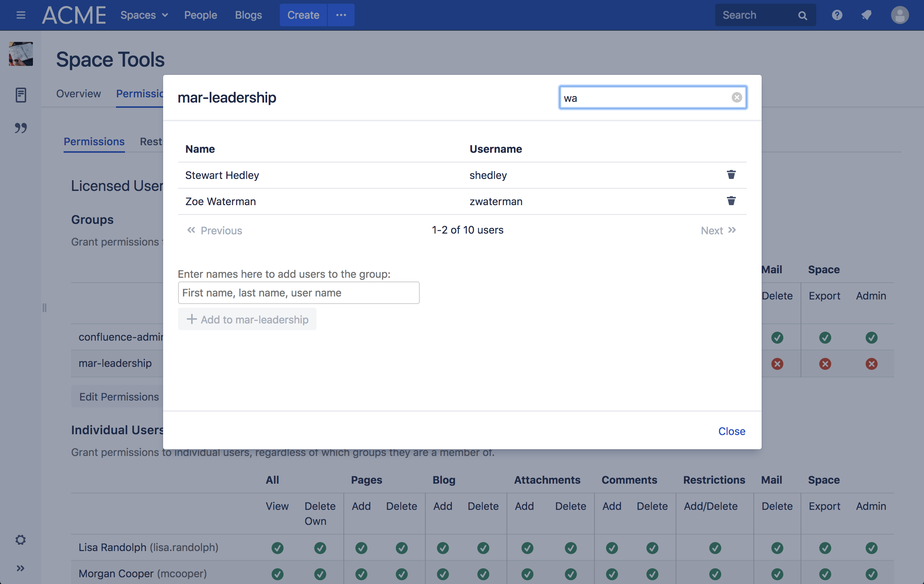Go to the People menu item

pos(200,15)
